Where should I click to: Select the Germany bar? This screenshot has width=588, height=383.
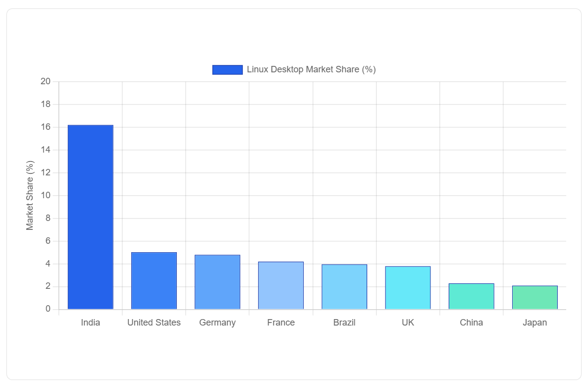tap(217, 282)
